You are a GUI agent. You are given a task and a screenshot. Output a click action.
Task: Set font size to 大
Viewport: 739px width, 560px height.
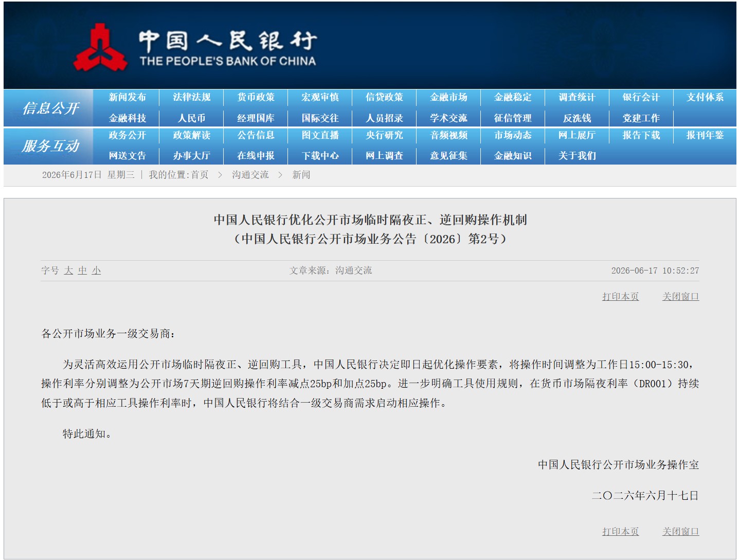point(68,270)
